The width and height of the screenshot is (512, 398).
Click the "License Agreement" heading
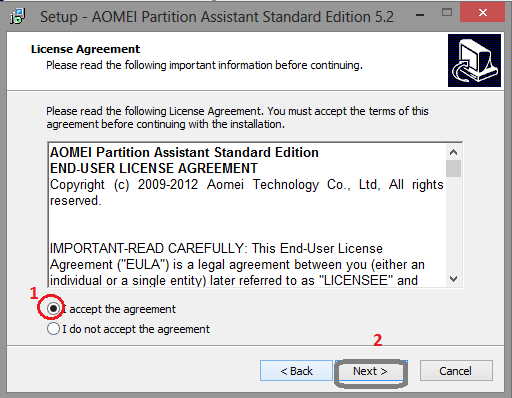point(85,49)
